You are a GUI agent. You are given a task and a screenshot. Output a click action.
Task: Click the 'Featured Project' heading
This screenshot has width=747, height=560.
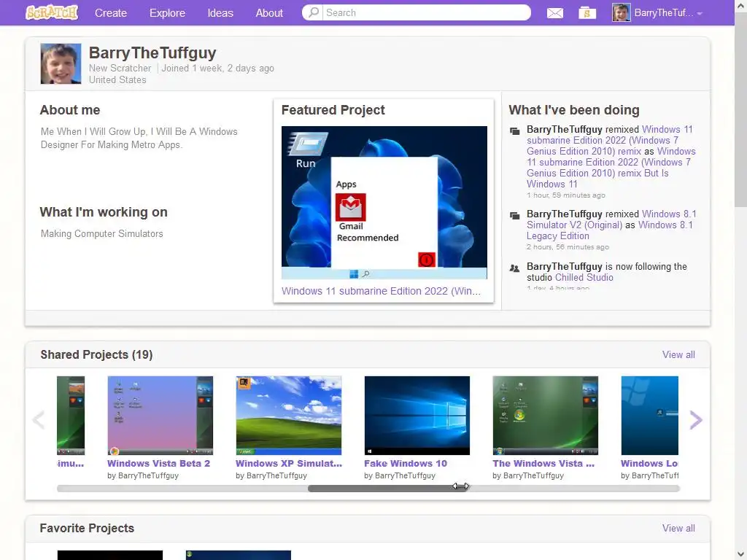pos(333,110)
